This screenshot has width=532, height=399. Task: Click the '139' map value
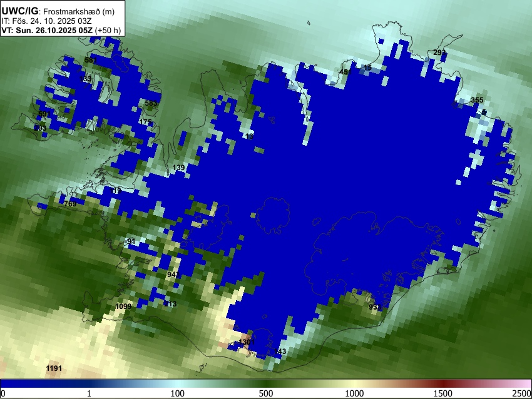(179, 168)
